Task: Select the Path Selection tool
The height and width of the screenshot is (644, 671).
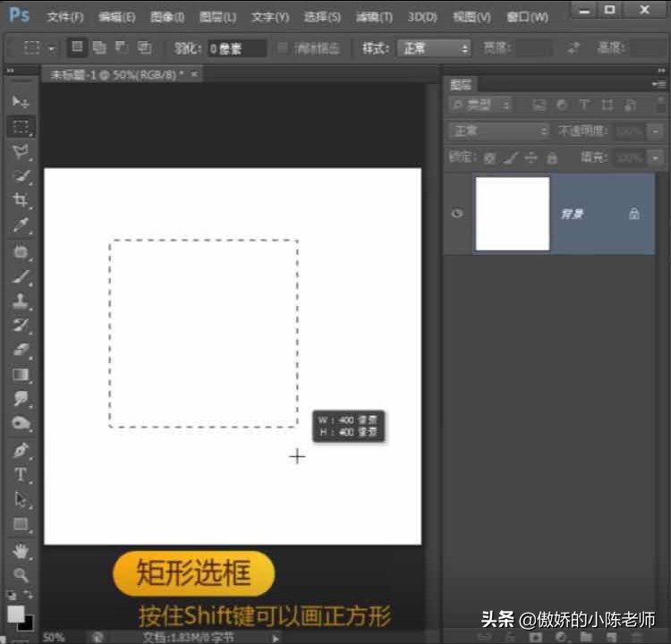Action: point(20,499)
